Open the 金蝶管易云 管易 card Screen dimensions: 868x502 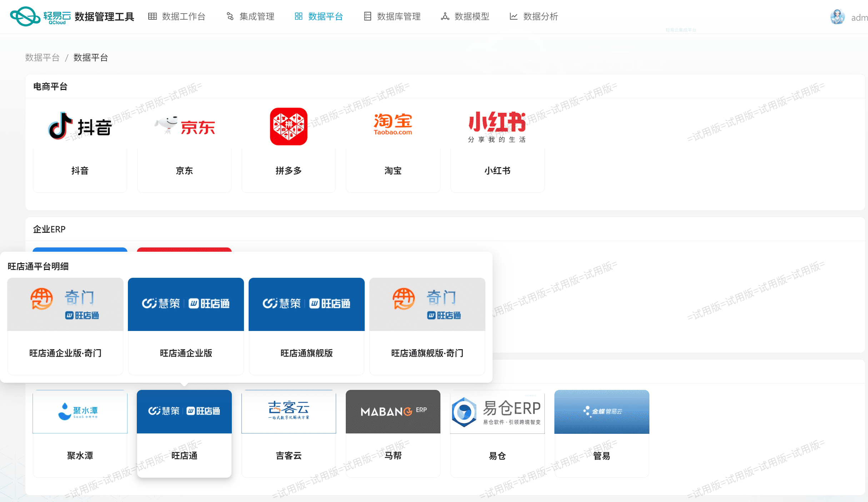pyautogui.click(x=602, y=433)
